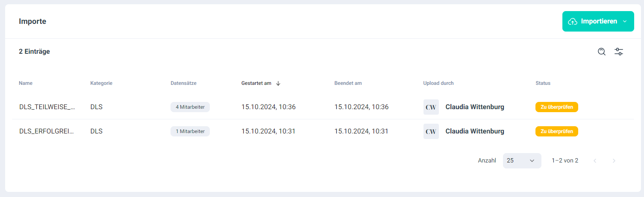Screen dimensions: 644x197
Task: Sort by the Kategorie column header
Action: point(101,83)
